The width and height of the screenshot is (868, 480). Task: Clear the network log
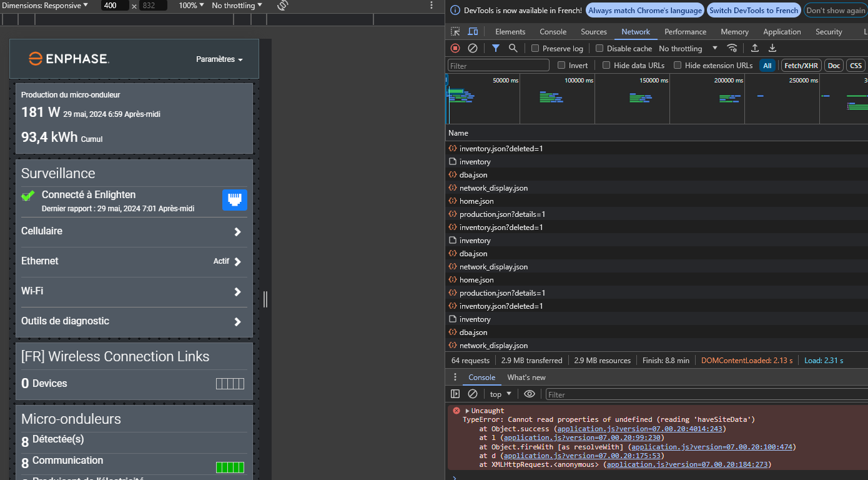473,48
